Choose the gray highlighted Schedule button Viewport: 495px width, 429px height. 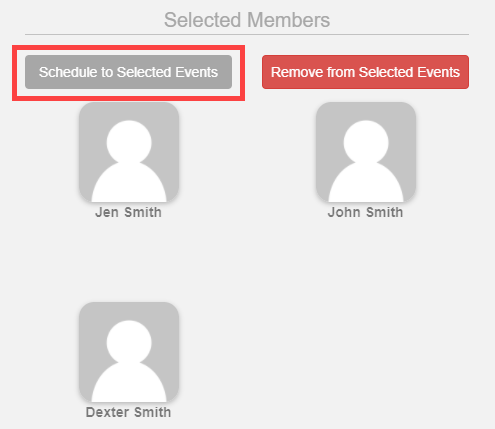128,72
